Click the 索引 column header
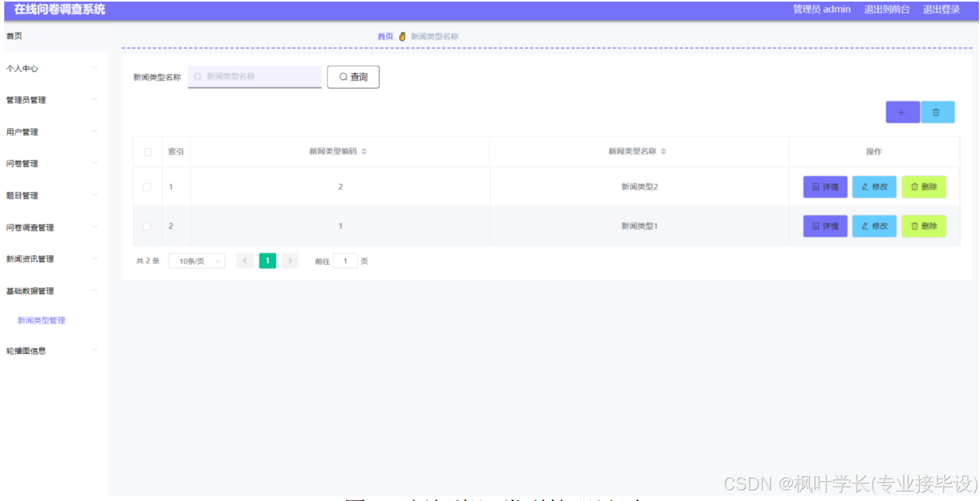Viewport: 980px width, 501px height. point(176,152)
